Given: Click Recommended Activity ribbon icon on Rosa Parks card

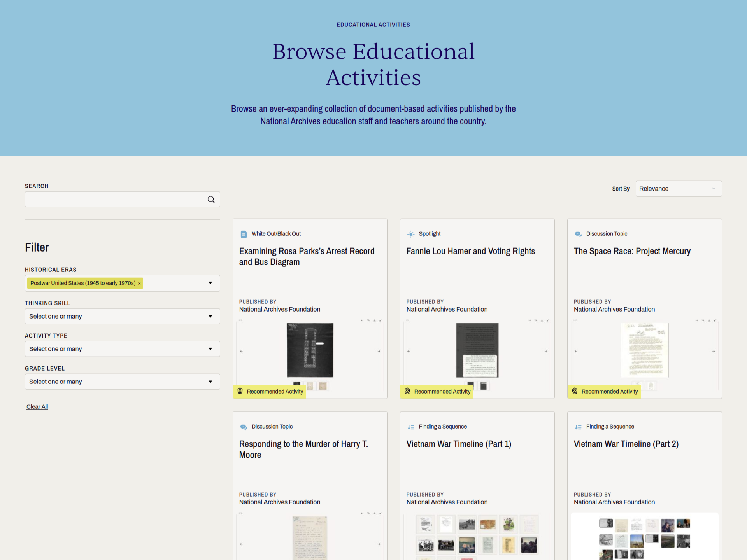Looking at the screenshot, I should pos(240,391).
